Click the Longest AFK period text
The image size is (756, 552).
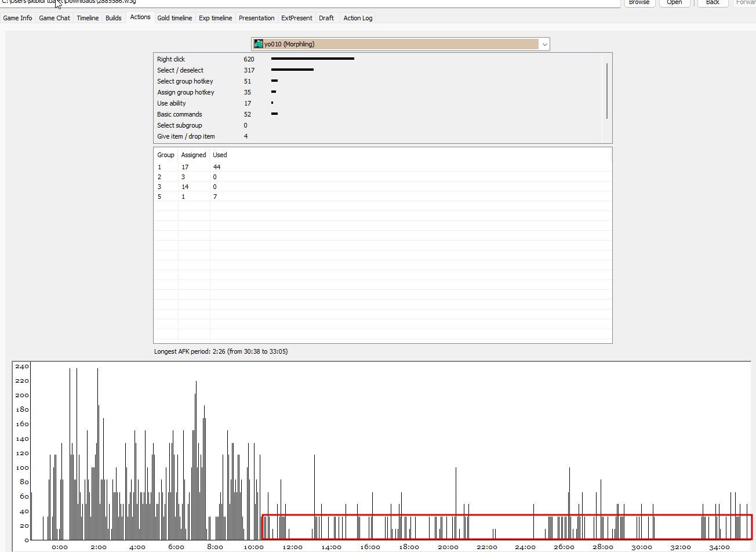point(221,351)
